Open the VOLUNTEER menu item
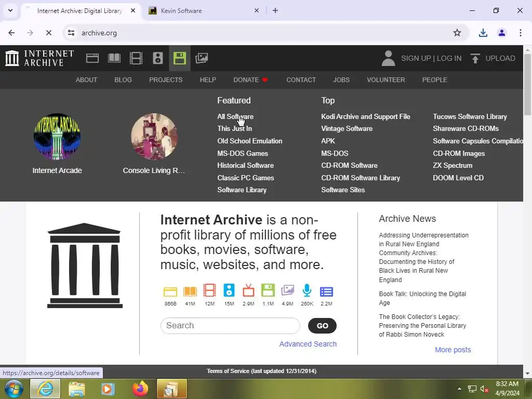Viewport: 532px width, 399px height. 386,79
